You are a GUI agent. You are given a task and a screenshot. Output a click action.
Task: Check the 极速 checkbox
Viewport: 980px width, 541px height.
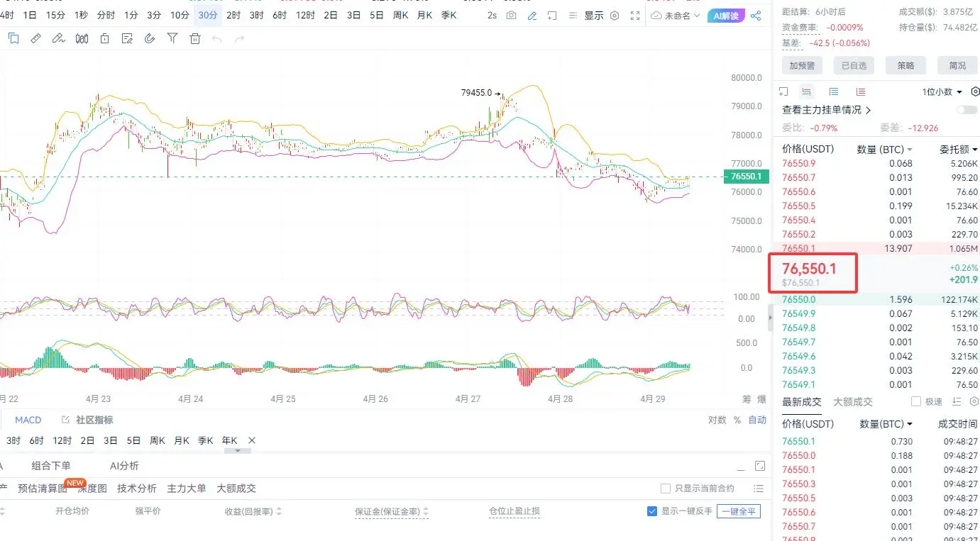coord(916,401)
